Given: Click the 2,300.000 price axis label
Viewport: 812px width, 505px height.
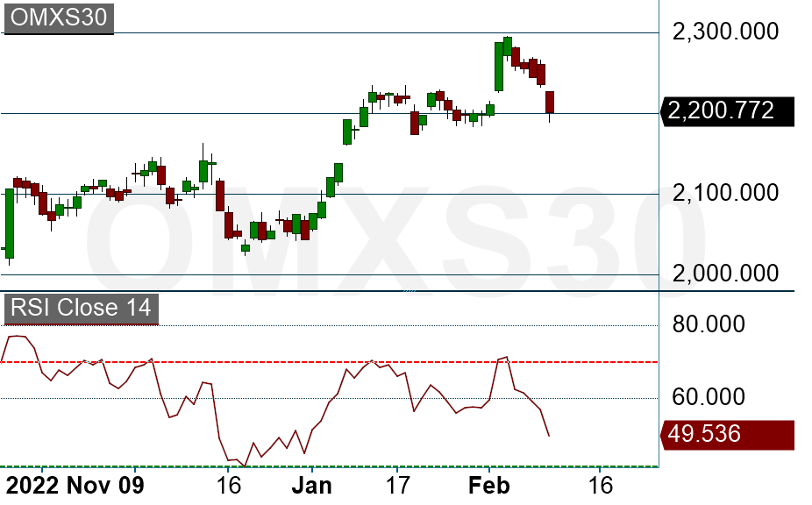Looking at the screenshot, I should (x=725, y=32).
